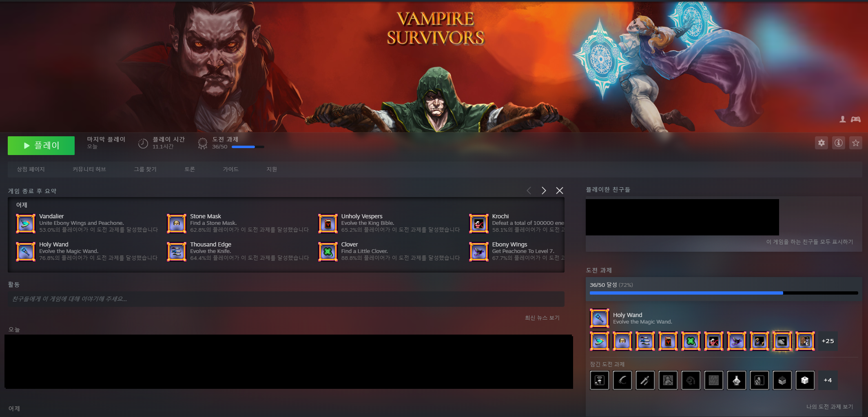
Task: Click unlocked Thousand Edge knives icon in achievements row
Action: pos(645,341)
